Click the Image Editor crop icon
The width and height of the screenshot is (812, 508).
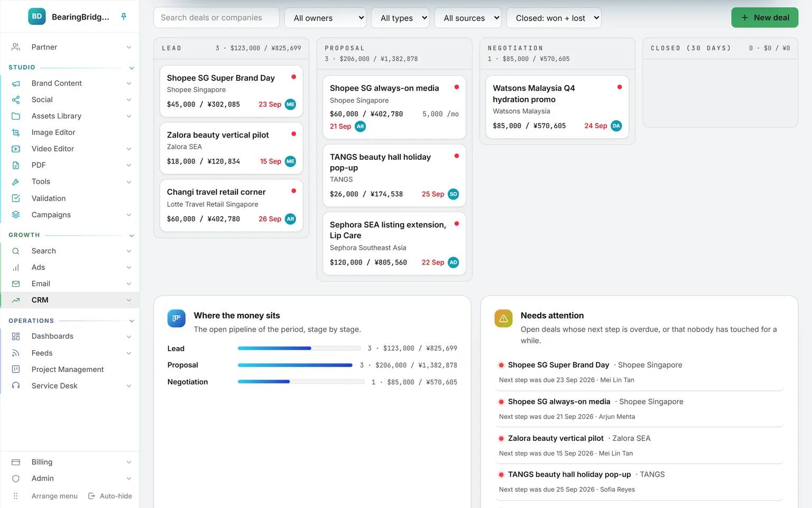(16, 132)
